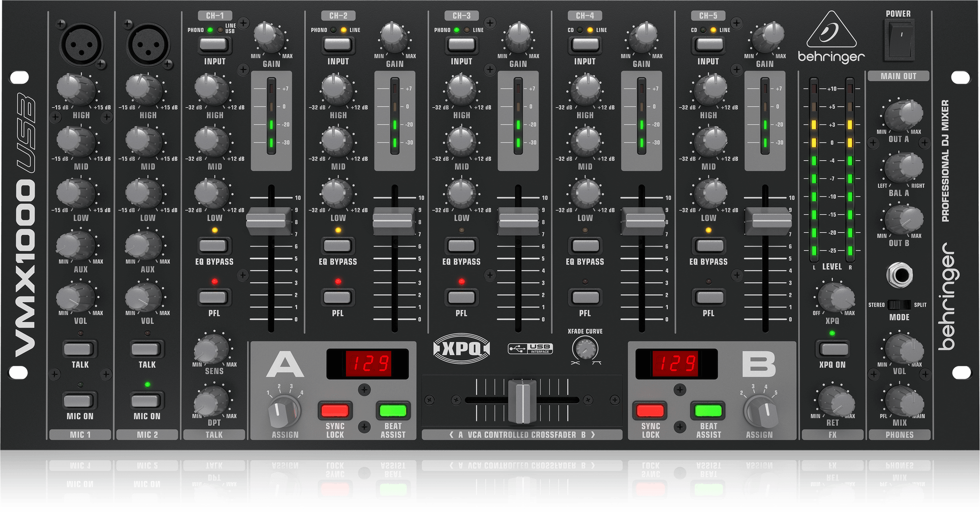Toggle CH-1 EQ BYPASS button
Viewport: 980px width, 512px height.
[214, 245]
